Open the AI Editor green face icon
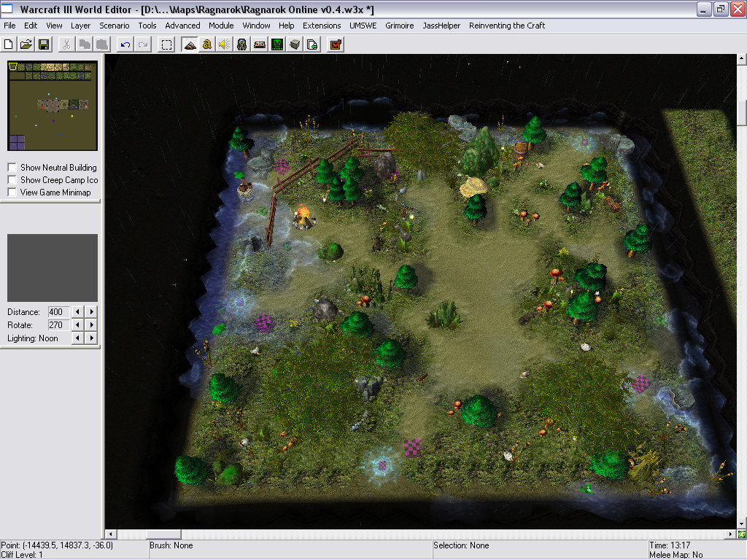The width and height of the screenshot is (747, 560). (277, 44)
